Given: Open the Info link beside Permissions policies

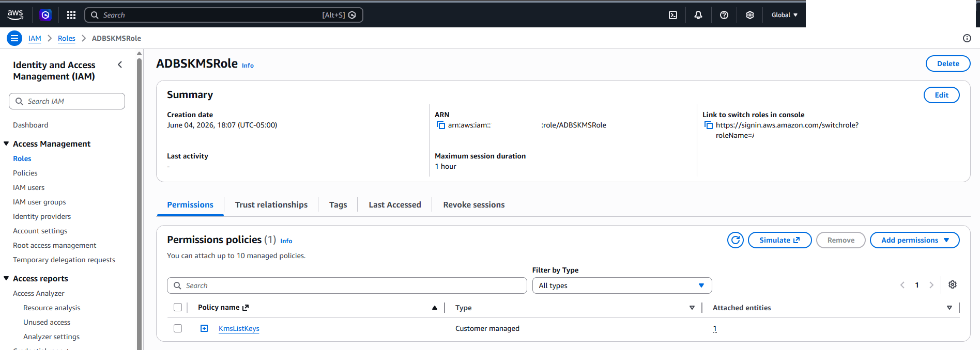Looking at the screenshot, I should point(286,241).
